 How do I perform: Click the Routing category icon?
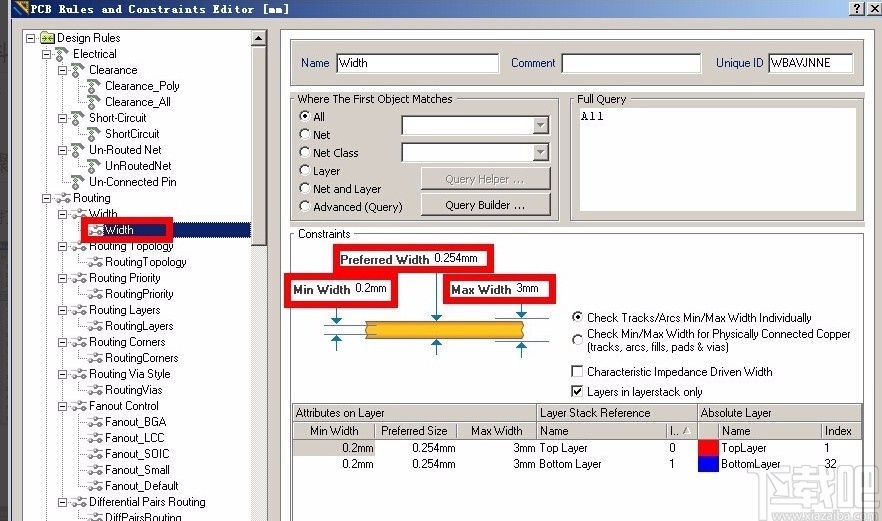tap(63, 198)
